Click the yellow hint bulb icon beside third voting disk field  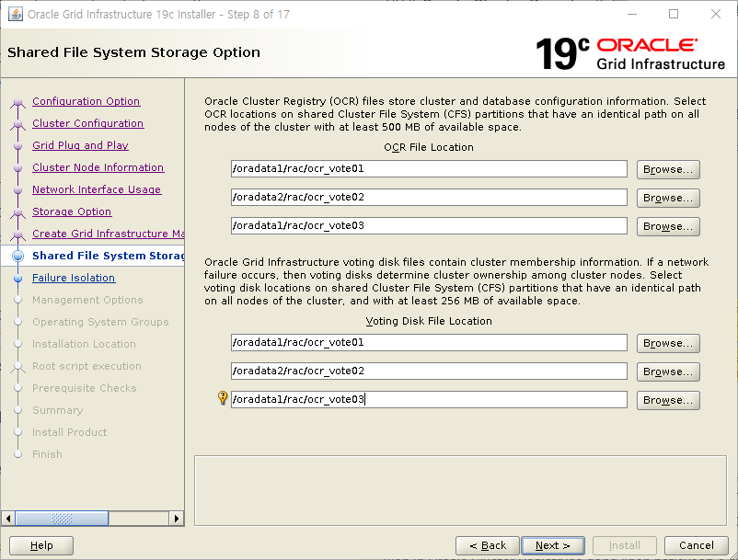pos(223,398)
